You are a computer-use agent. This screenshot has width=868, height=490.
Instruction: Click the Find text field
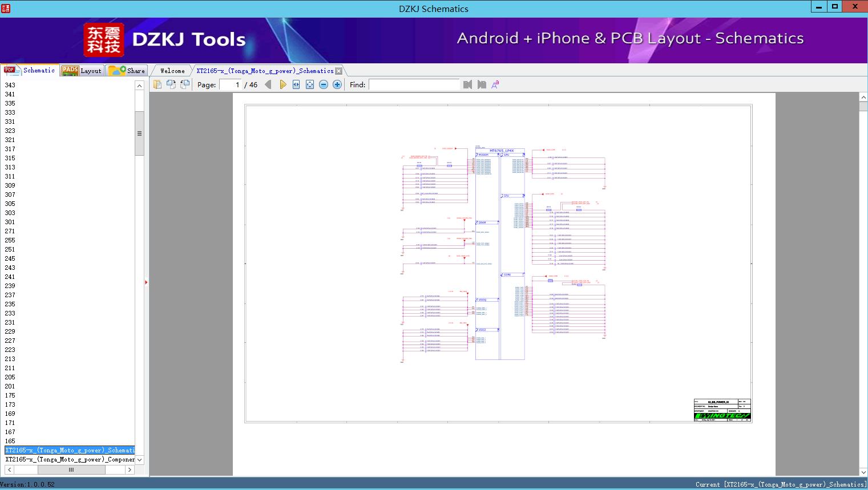pos(414,84)
